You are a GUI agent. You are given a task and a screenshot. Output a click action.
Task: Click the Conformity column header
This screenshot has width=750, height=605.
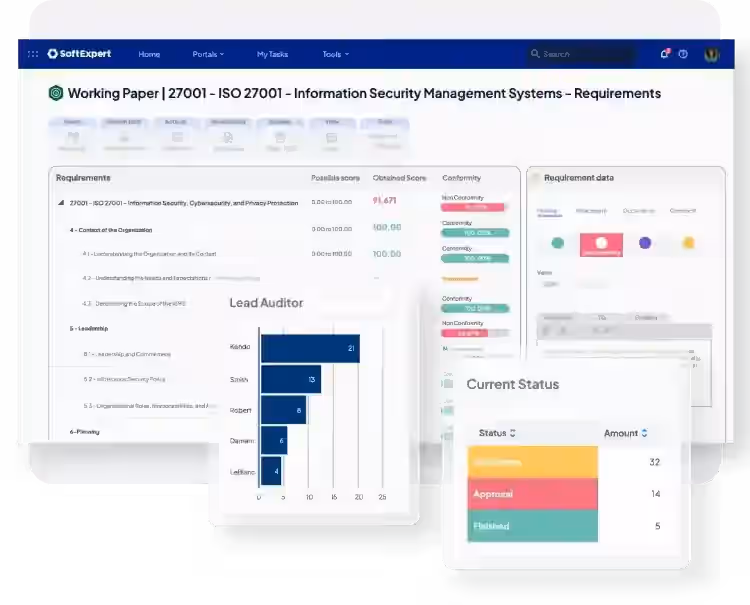pyautogui.click(x=462, y=178)
